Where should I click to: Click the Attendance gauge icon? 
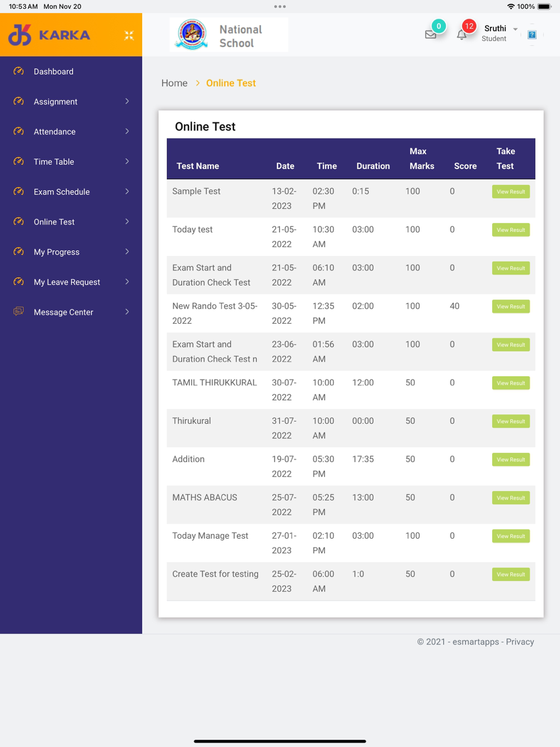tap(18, 131)
